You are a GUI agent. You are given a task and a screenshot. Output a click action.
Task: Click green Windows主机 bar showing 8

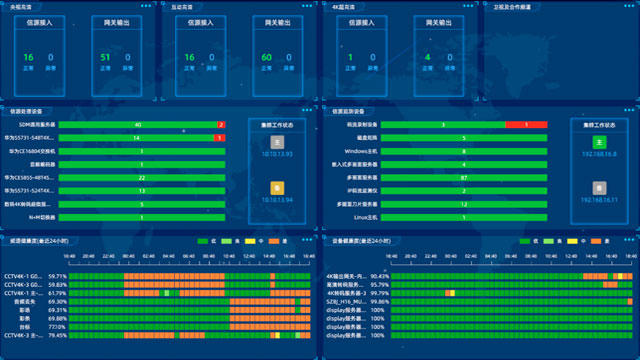click(464, 151)
